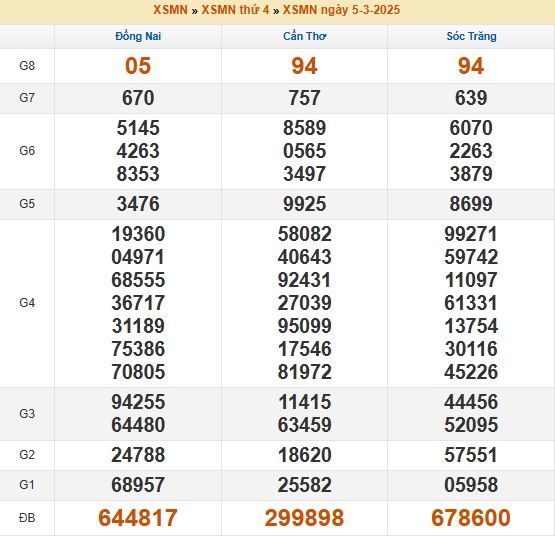555x539 pixels.
Task: Select Cần Thơ G5 number 9925
Action: (x=304, y=204)
